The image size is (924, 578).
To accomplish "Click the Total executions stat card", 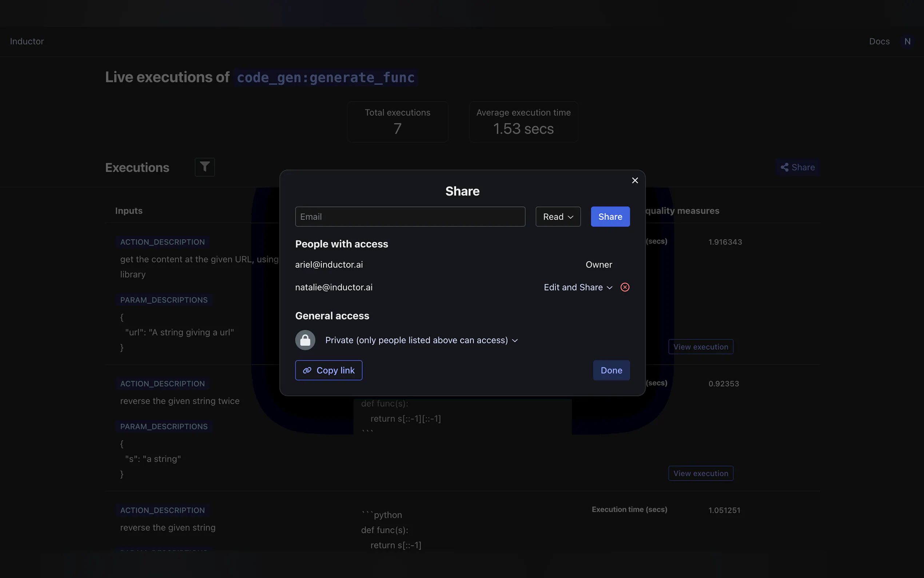I will coord(397,122).
